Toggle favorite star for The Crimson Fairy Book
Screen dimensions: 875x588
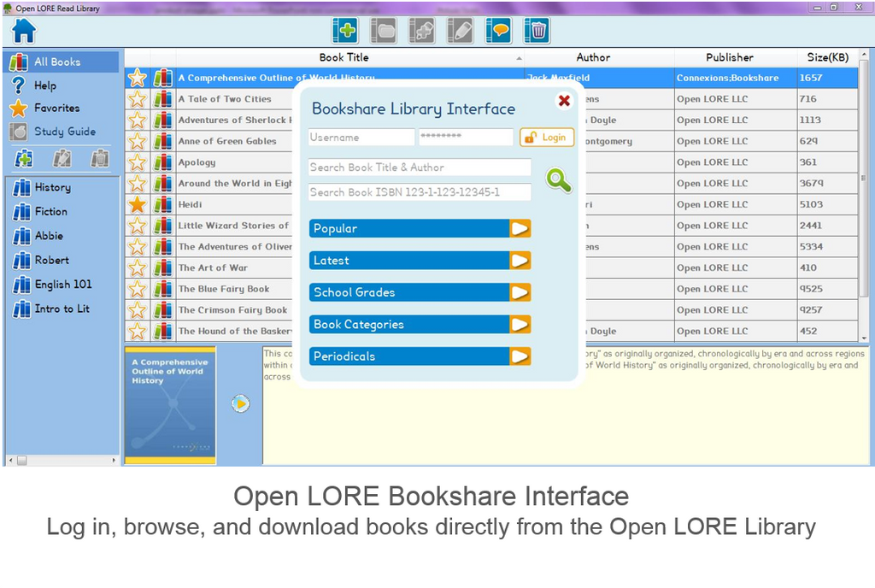pyautogui.click(x=138, y=310)
